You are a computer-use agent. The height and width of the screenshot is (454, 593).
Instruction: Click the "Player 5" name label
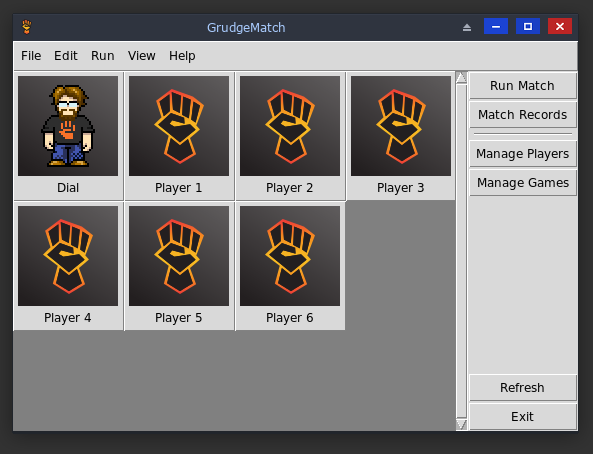click(x=179, y=318)
